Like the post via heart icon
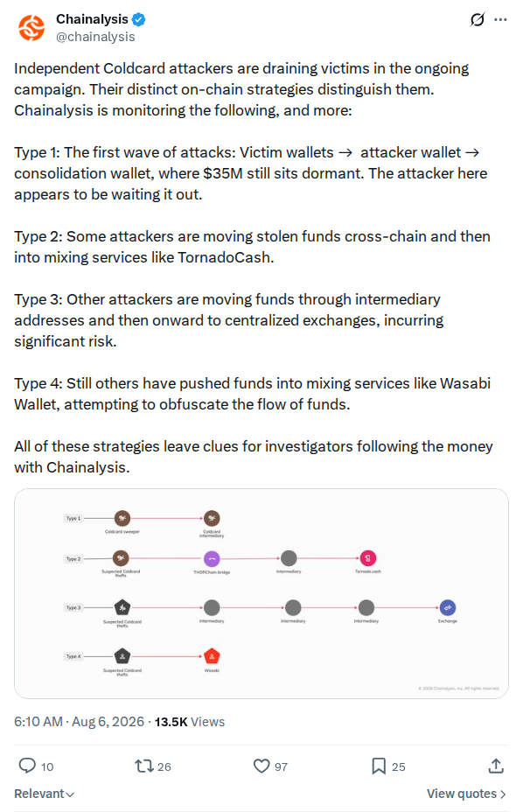Viewport: 523px width, 812px height. (261, 766)
